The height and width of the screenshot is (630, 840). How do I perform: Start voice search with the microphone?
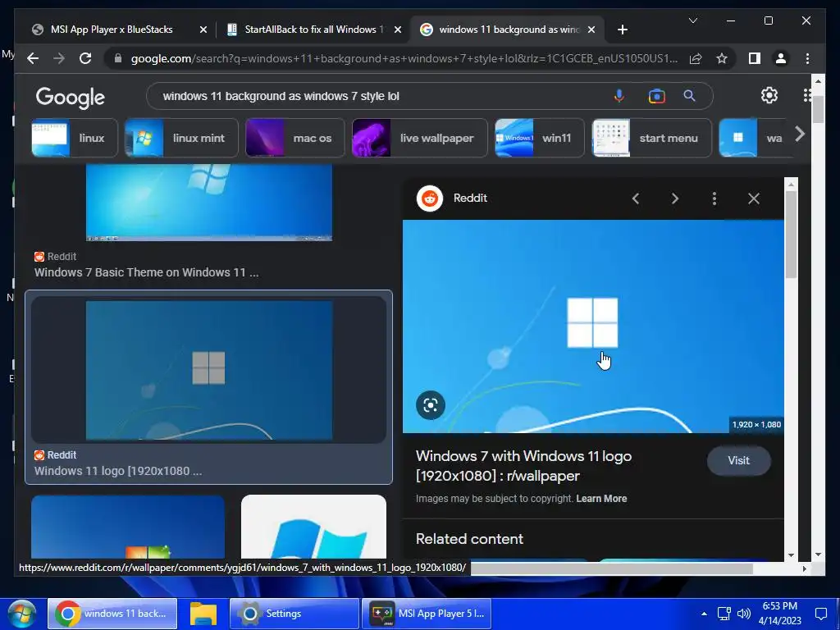(619, 96)
